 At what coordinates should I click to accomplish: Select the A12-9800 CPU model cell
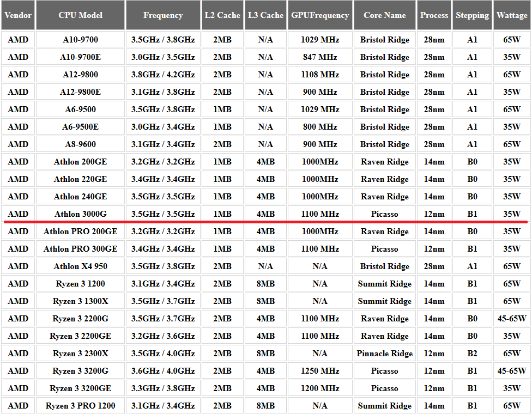(x=81, y=75)
